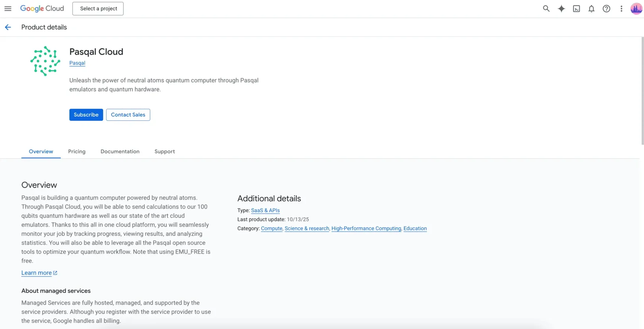The height and width of the screenshot is (329, 644).
Task: Open the help question mark icon
Action: click(x=606, y=9)
